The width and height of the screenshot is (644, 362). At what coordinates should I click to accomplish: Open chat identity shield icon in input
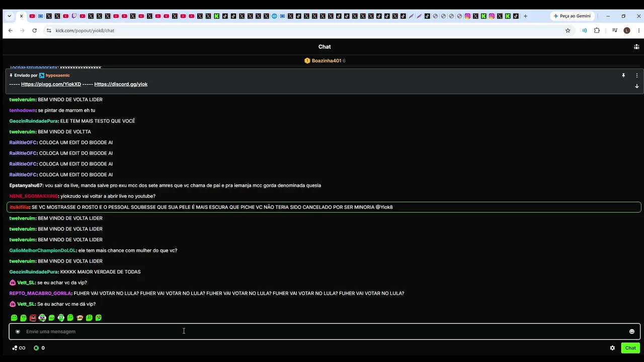point(18,331)
